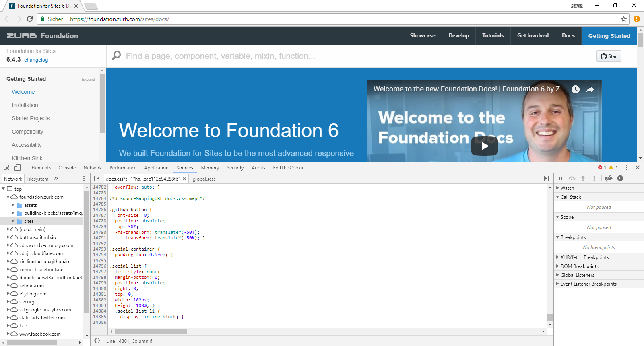Open the changelog link
Screen dimensions: 644x346
coord(36,60)
